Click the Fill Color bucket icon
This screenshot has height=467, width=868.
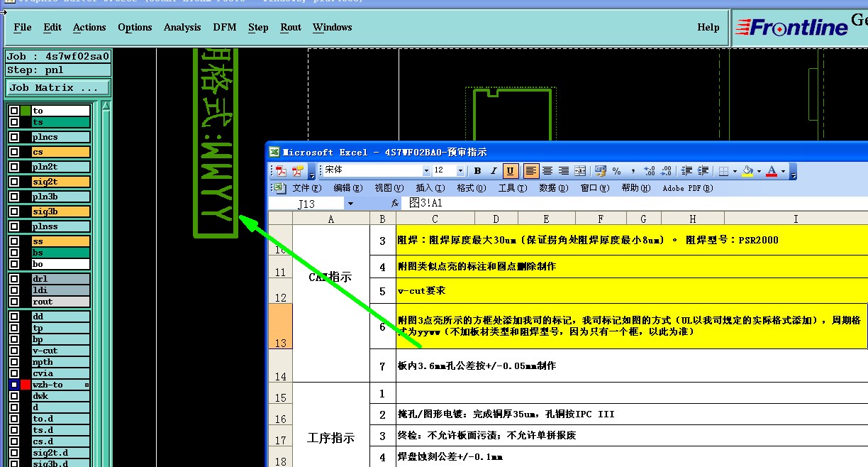coord(747,171)
